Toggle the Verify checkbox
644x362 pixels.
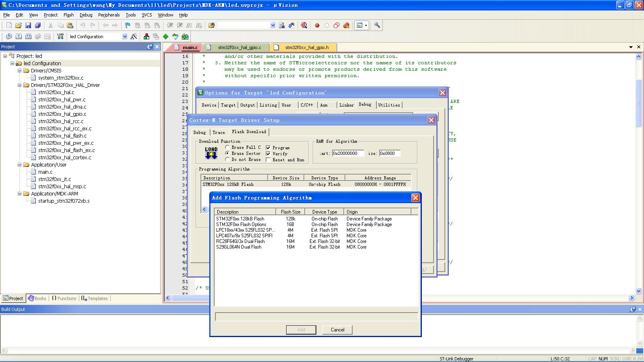tap(268, 154)
